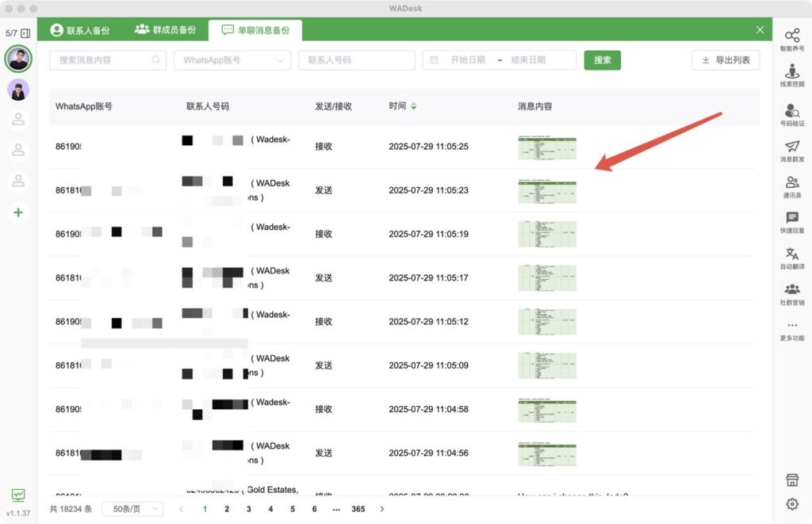Select the second empty account slot icon
Viewport: 812px width, 524px height.
[18, 150]
